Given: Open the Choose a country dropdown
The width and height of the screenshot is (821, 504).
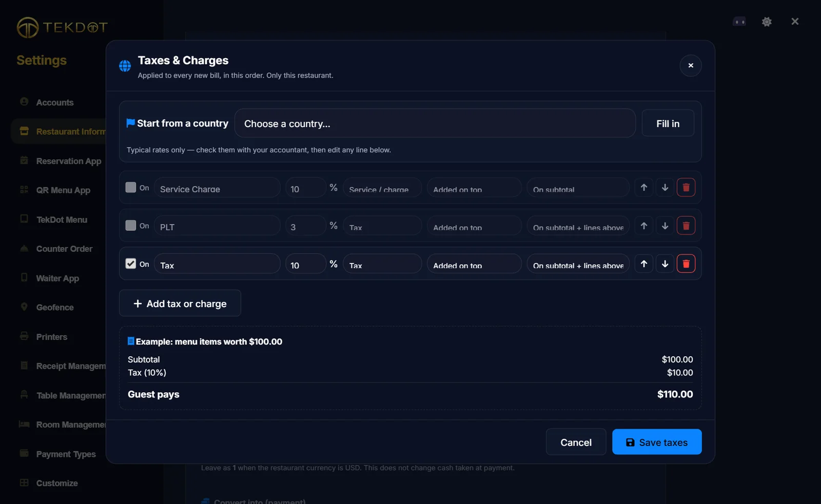Looking at the screenshot, I should pyautogui.click(x=435, y=123).
